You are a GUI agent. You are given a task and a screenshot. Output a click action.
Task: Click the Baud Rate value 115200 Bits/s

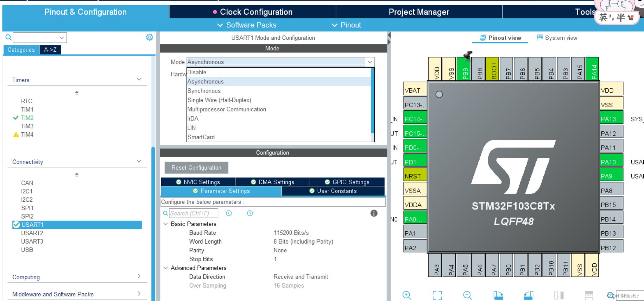pos(291,233)
